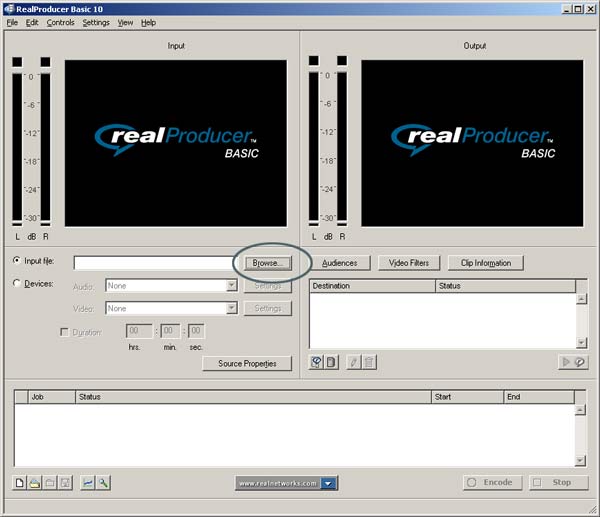Open a job file with folder icon
The image size is (600, 517).
35,483
